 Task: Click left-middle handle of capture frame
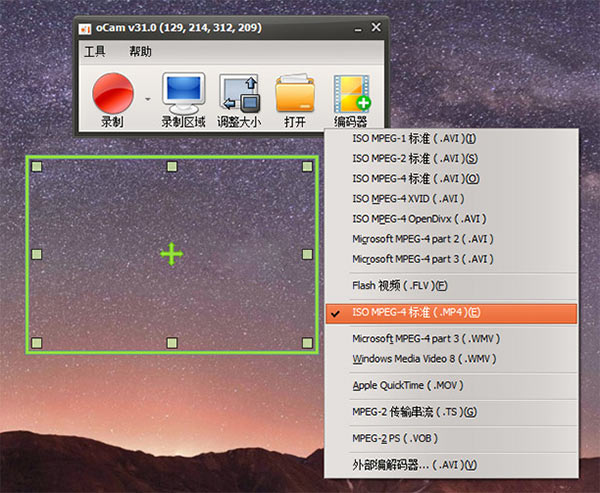(37, 255)
